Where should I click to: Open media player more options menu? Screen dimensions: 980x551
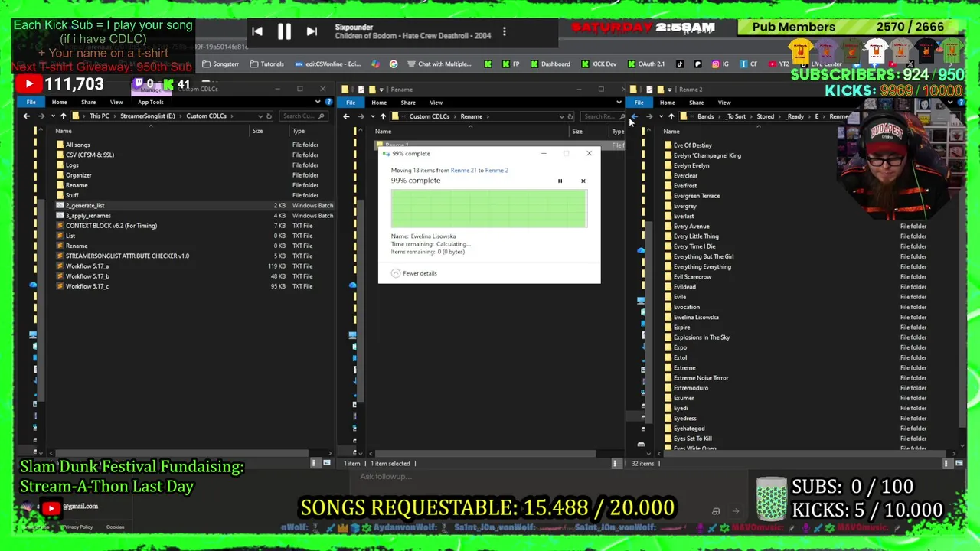[x=504, y=31]
